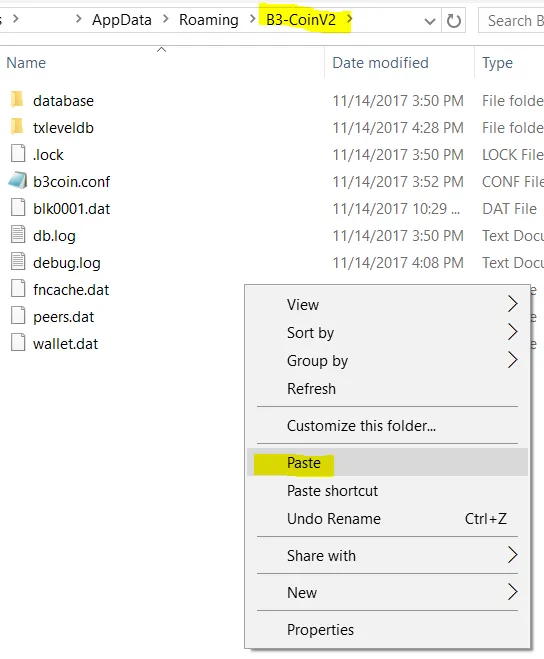Click the address bar refresh icon
Viewport: 544px width, 659px height.
[x=453, y=20]
